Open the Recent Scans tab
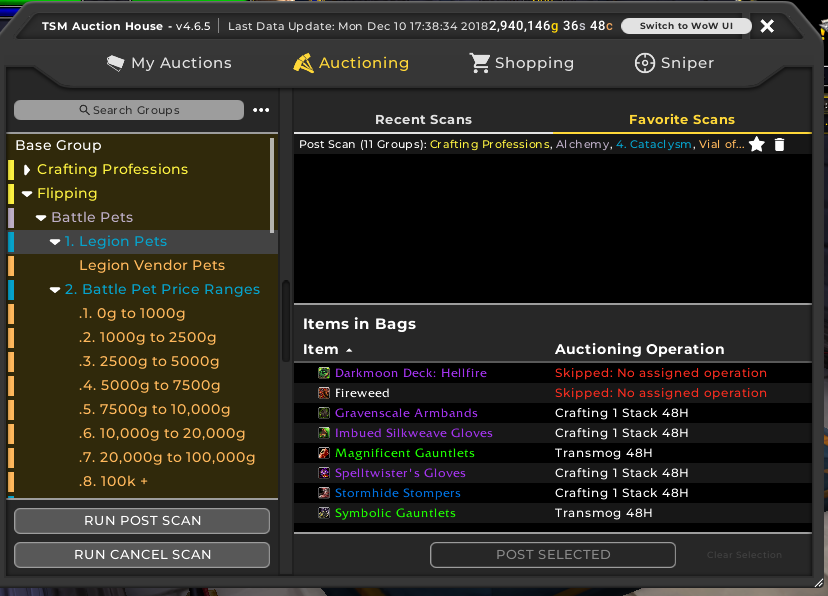The image size is (828, 596). coord(423,119)
